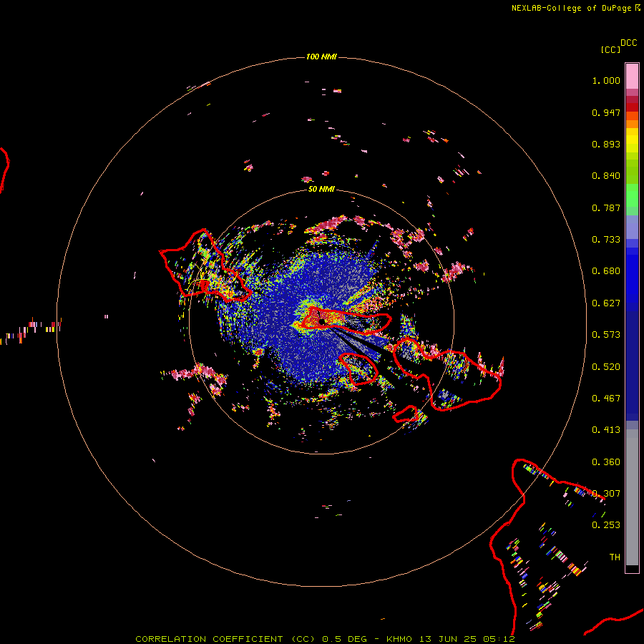Screen dimensions: 644x644
Task: Click the 0.733 legend value
Action: (x=606, y=240)
